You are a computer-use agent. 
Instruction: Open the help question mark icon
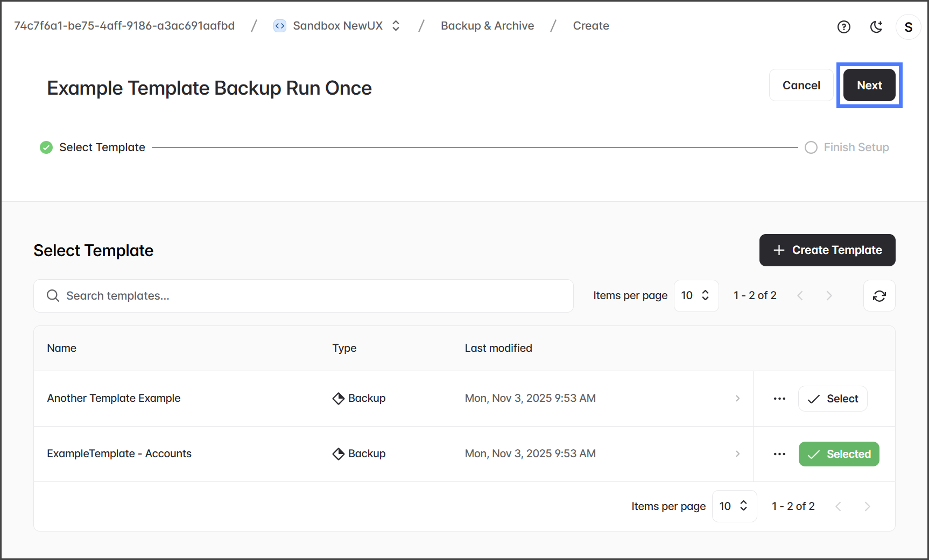pos(843,27)
